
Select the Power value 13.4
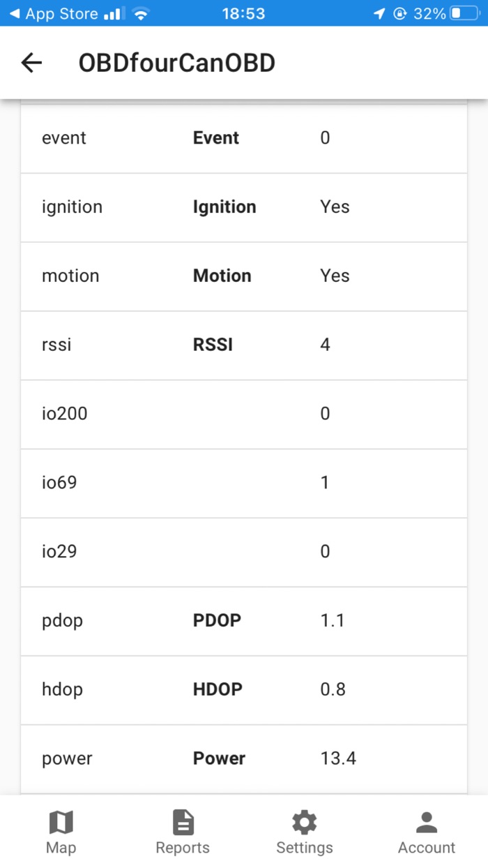(x=338, y=758)
